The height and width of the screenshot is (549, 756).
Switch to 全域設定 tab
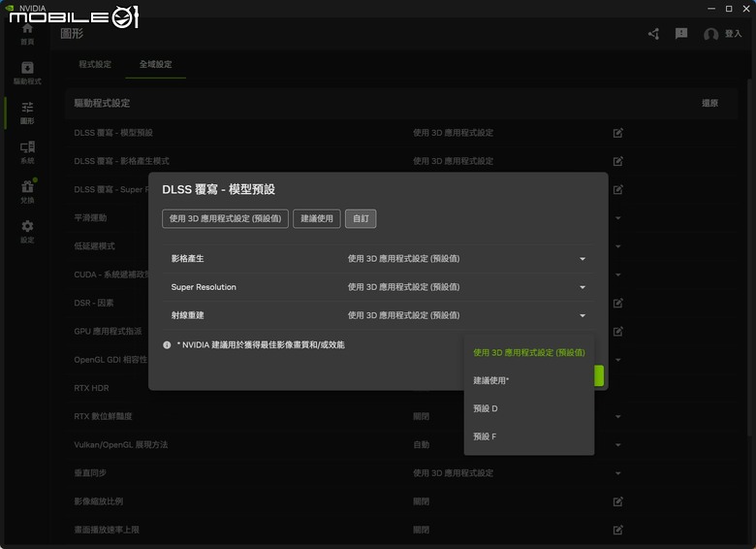156,64
